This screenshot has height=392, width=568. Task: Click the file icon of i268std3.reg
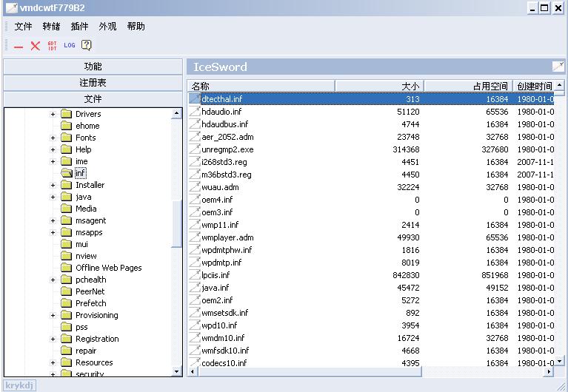coord(195,162)
